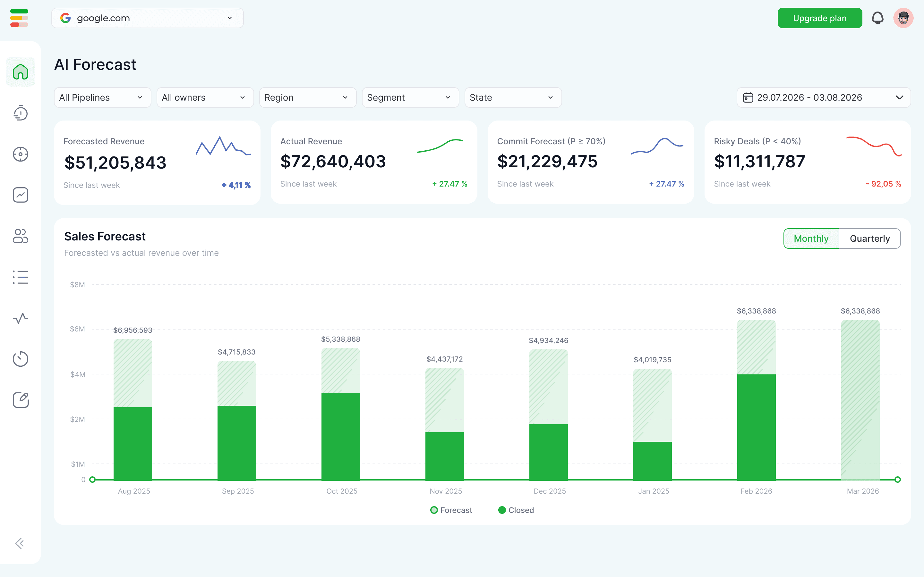Viewport: 924px width, 577px height.
Task: Open the date range picker dropdown
Action: [823, 98]
